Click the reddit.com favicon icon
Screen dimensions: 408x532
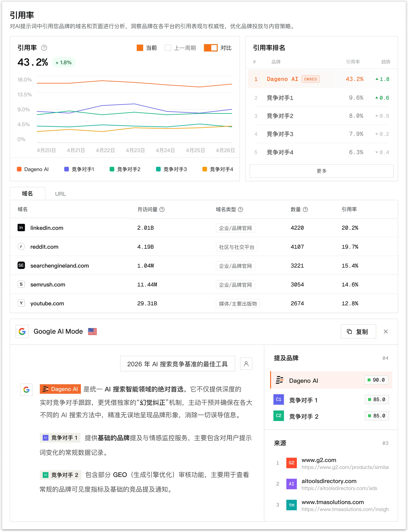coord(21,247)
